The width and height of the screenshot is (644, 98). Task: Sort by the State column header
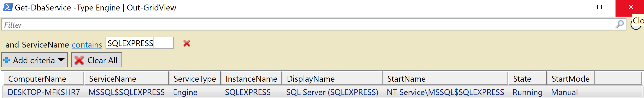[527, 79]
